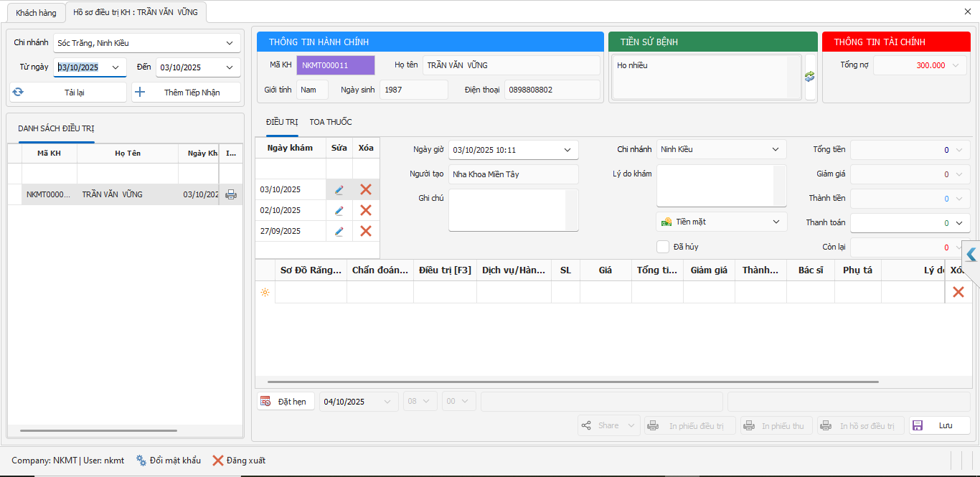The width and height of the screenshot is (980, 477).
Task: Click the Lưu save button
Action: click(x=940, y=425)
